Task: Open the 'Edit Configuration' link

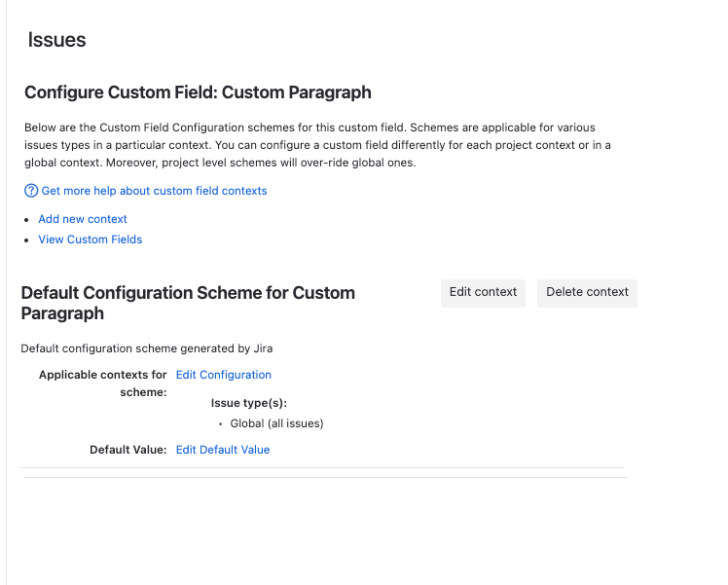Action: click(x=223, y=375)
